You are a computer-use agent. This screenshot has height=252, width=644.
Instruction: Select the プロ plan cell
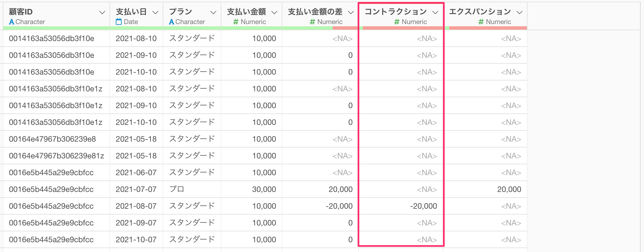click(x=177, y=189)
